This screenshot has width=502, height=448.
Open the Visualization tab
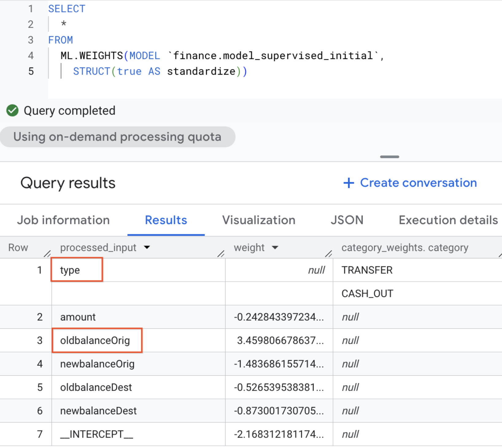pyautogui.click(x=259, y=220)
